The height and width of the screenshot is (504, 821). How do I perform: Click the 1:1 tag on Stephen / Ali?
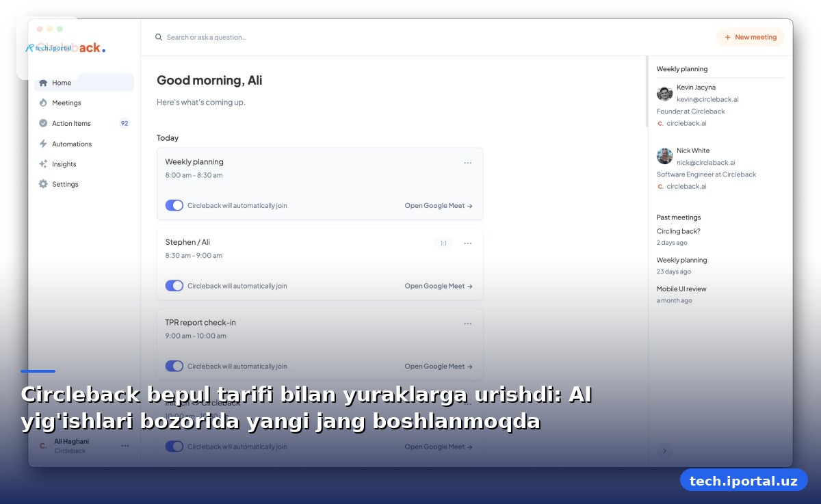(x=443, y=243)
